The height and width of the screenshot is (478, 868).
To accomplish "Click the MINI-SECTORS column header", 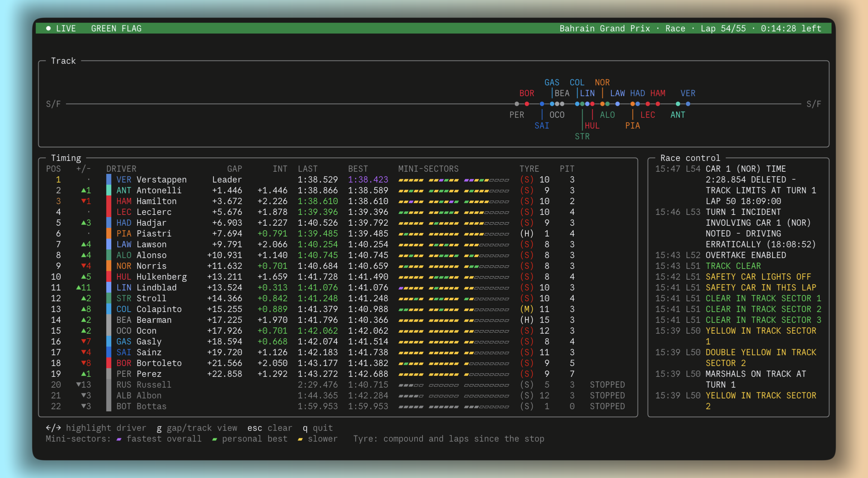I will 428,169.
